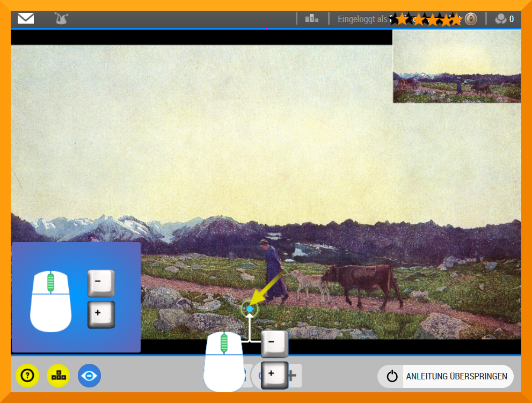Click the yellow podium ranking icon
This screenshot has height=403, width=532.
(x=59, y=376)
